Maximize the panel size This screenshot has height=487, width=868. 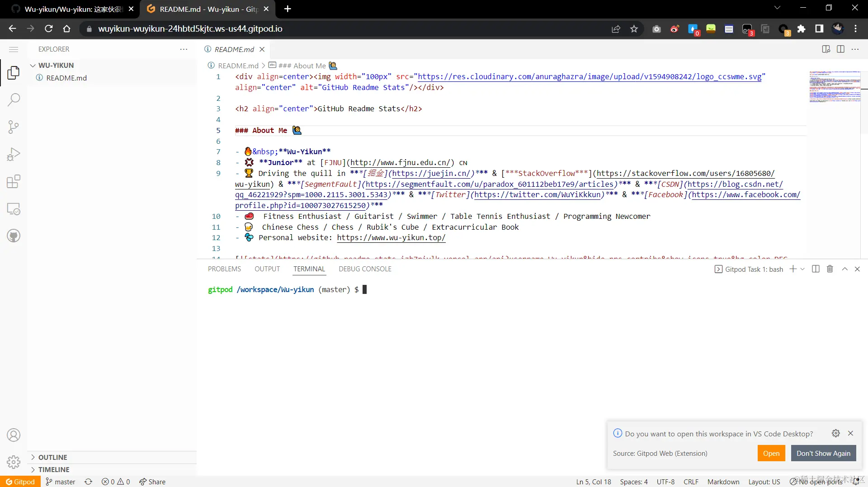click(844, 269)
